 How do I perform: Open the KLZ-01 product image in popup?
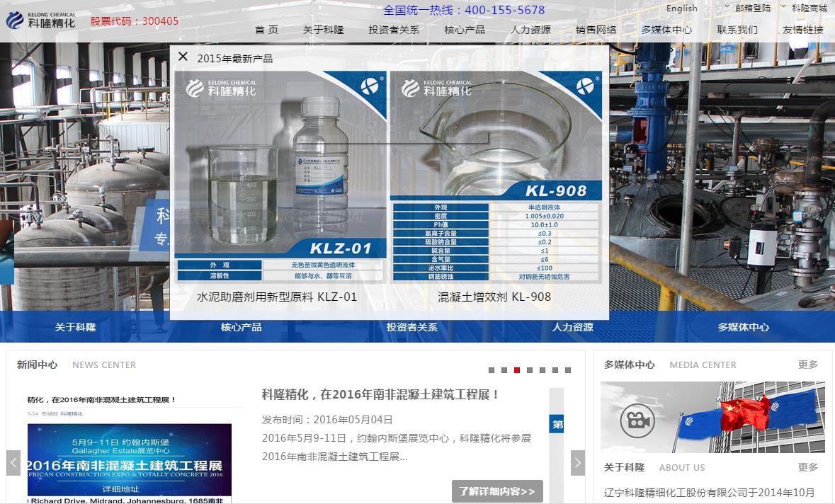pyautogui.click(x=280, y=176)
